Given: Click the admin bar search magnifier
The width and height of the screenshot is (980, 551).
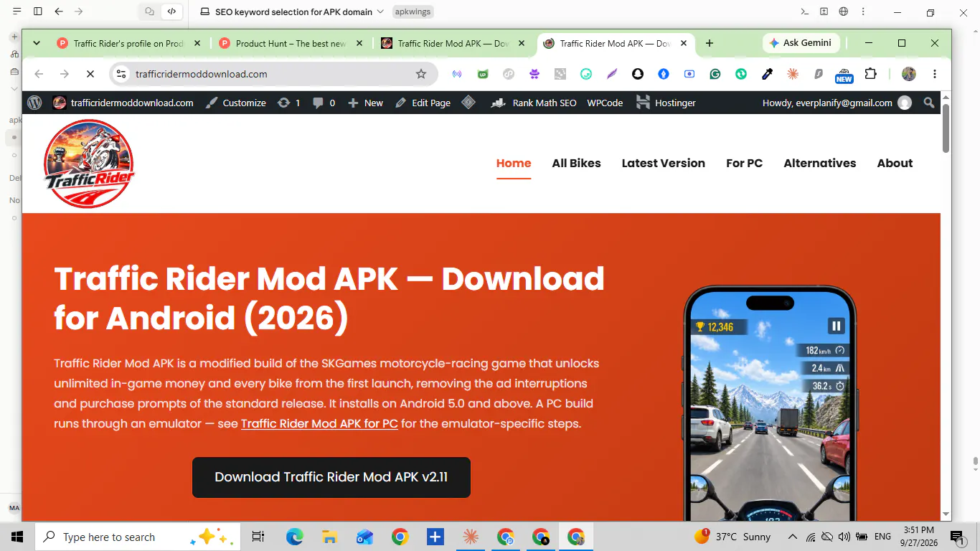Looking at the screenshot, I should coord(929,103).
